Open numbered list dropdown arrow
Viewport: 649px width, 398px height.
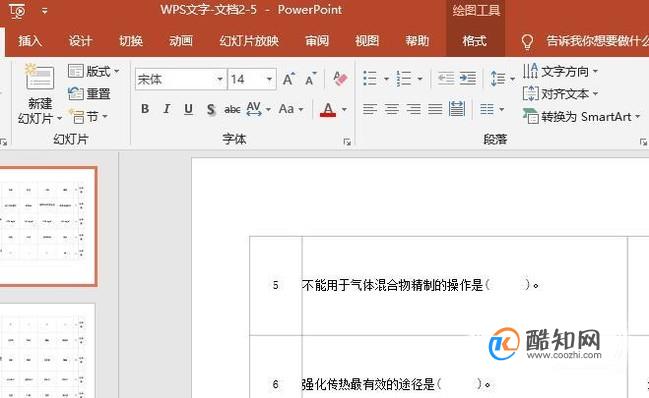tap(420, 79)
